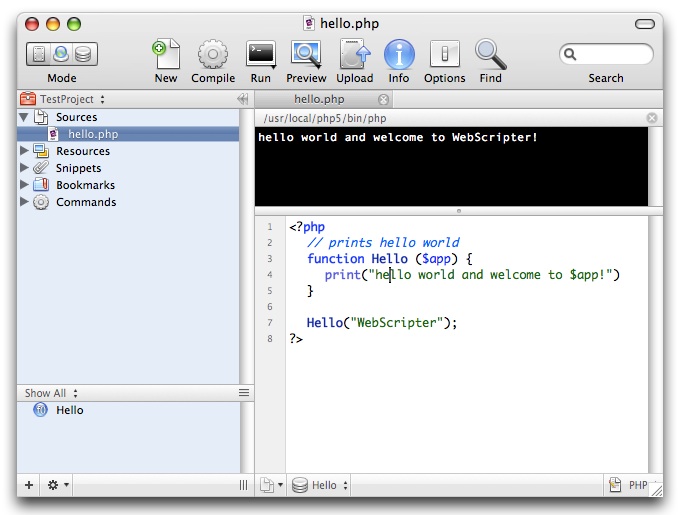Click the Hello("WebScripter") call line
The width and height of the screenshot is (681, 515).
point(382,323)
